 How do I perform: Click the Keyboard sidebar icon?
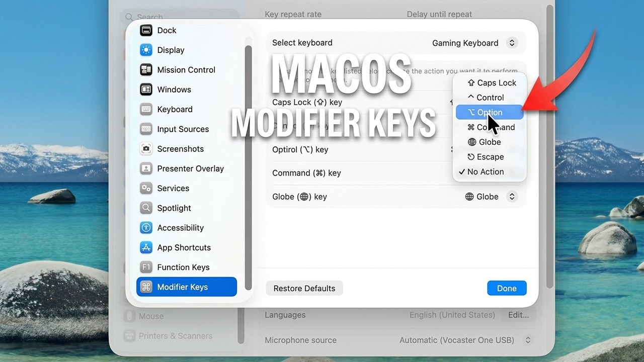click(x=146, y=109)
